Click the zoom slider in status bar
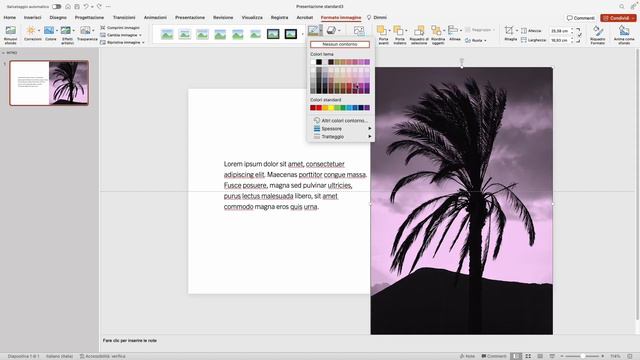This screenshot has width=640, height=360. pos(582,356)
